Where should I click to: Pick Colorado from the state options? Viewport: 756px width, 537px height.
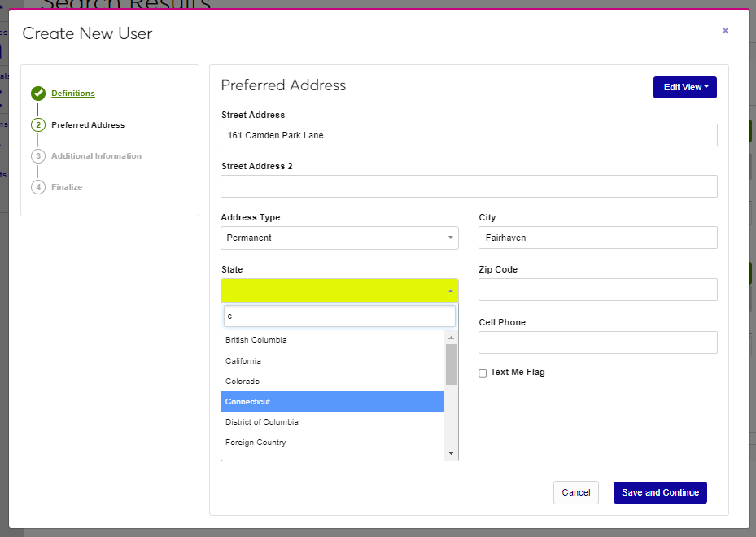pos(332,382)
